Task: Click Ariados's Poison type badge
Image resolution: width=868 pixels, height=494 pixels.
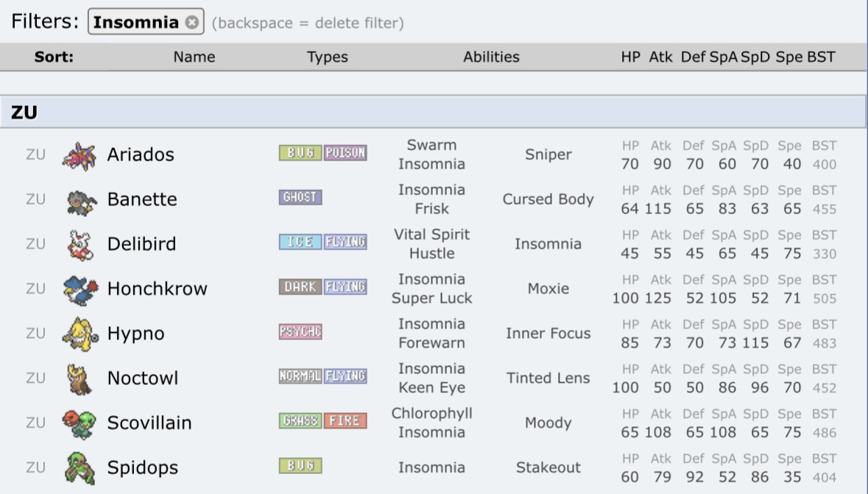Action: (x=345, y=153)
